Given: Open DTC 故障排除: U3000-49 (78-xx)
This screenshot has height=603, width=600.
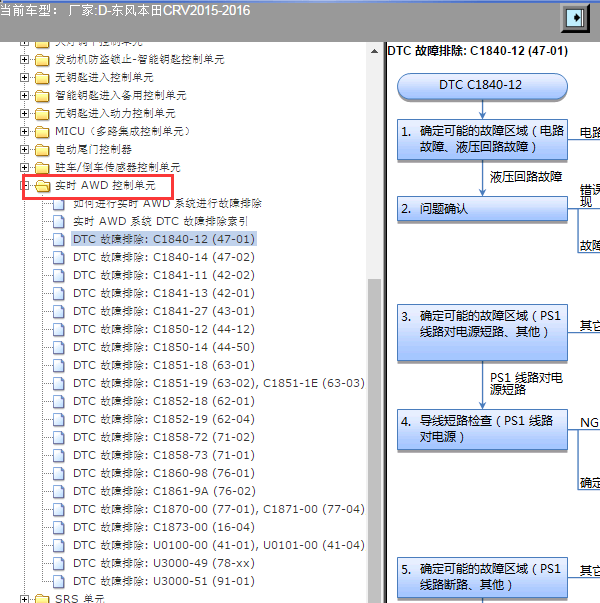Looking at the screenshot, I should [164, 563].
